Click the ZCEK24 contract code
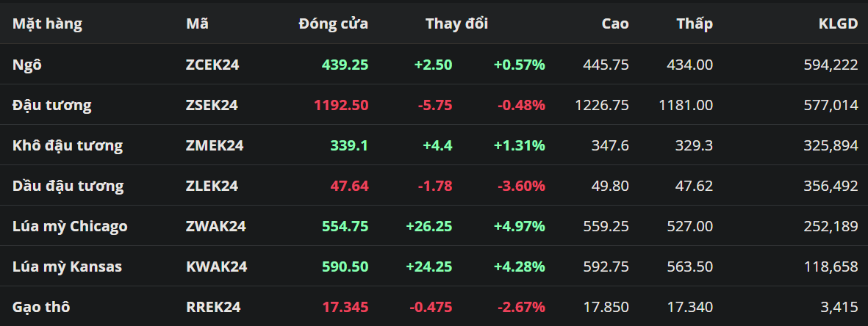 tap(212, 65)
